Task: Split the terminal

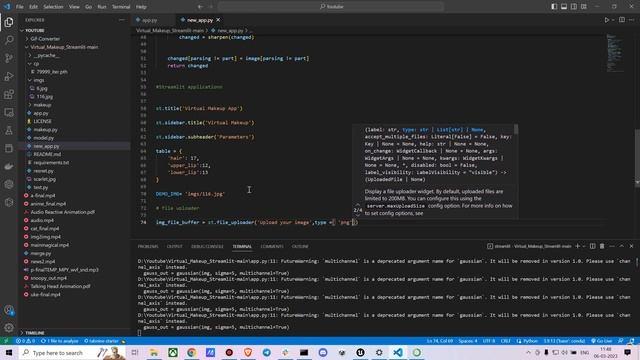Action: [x=592, y=246]
